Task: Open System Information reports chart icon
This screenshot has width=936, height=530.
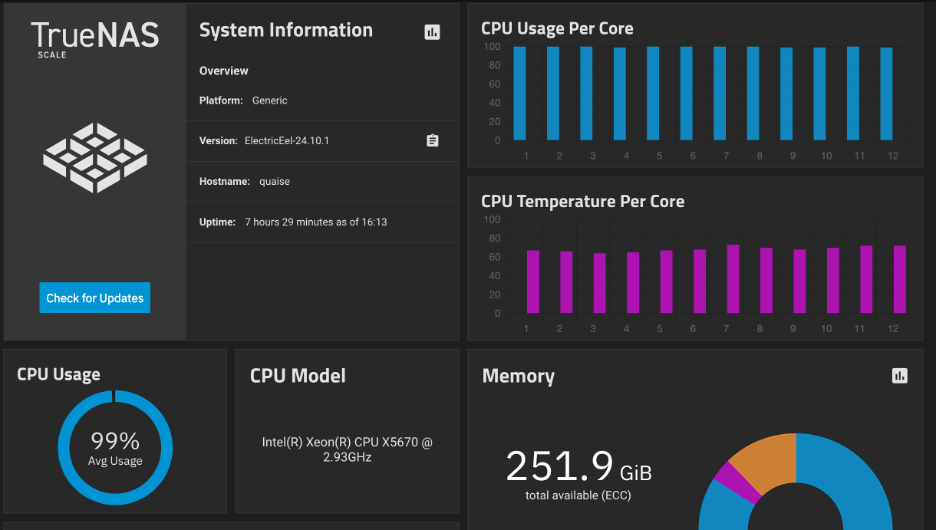Action: coord(432,32)
